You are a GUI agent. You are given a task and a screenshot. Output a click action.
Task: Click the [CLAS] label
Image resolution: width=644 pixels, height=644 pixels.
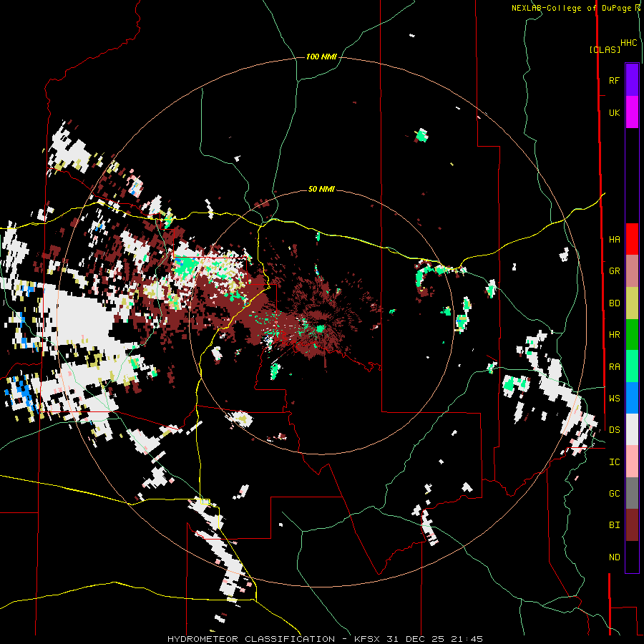[x=605, y=49]
